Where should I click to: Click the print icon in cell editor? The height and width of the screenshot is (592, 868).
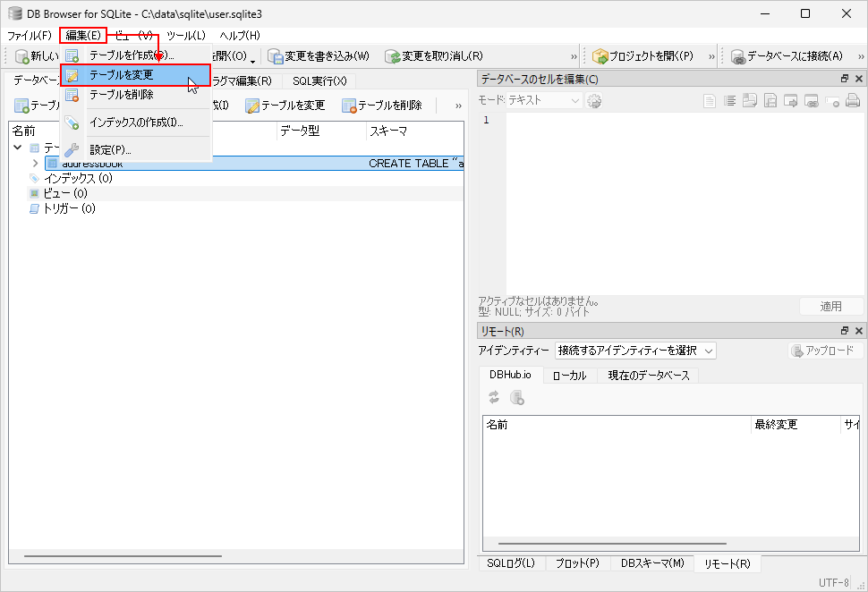point(854,101)
